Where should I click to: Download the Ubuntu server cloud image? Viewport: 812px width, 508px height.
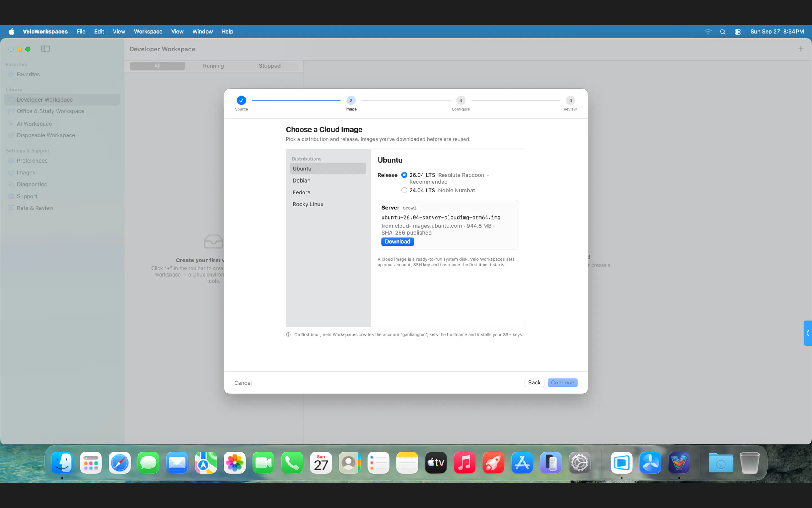[x=397, y=242]
